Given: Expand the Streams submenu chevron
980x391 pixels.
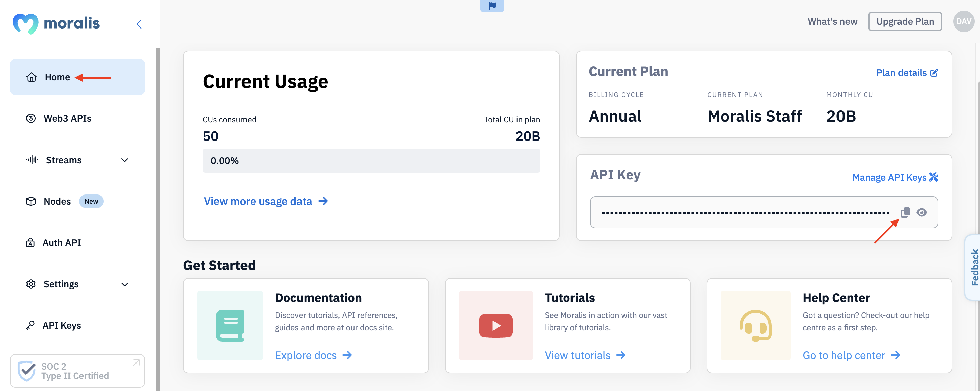Looking at the screenshot, I should click(x=125, y=160).
